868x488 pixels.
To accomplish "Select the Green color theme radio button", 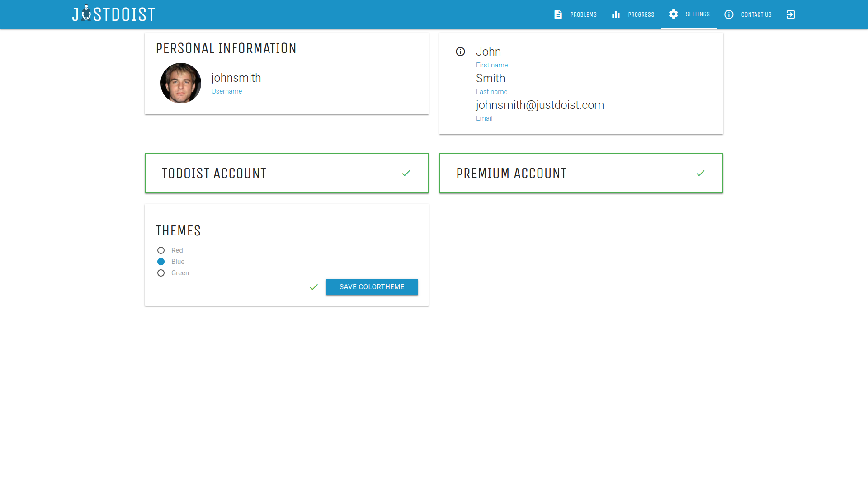I will (x=160, y=272).
